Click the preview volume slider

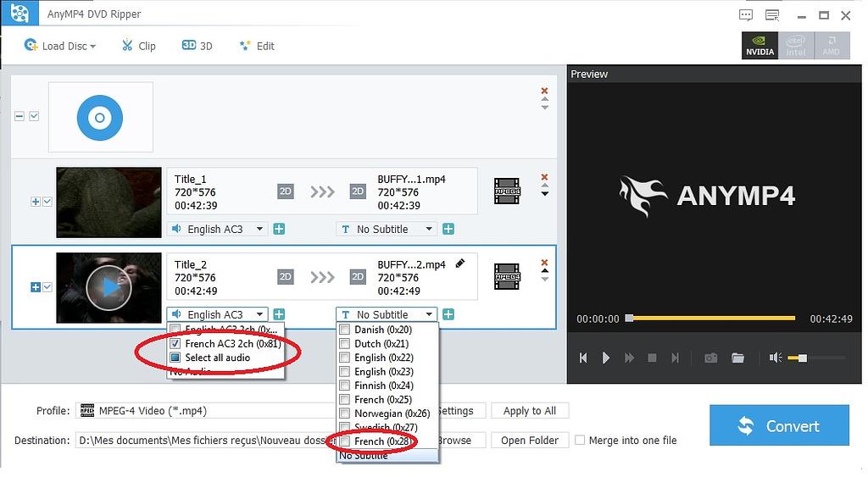pos(816,358)
